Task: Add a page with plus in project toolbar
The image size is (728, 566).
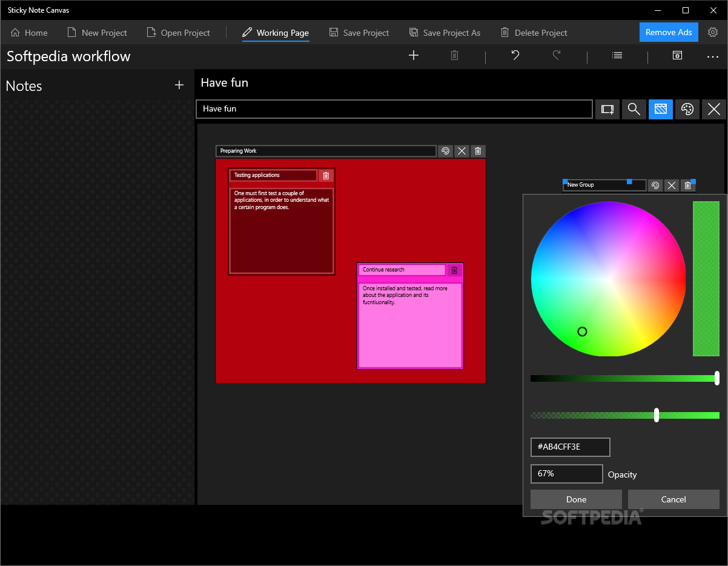Action: coord(414,56)
